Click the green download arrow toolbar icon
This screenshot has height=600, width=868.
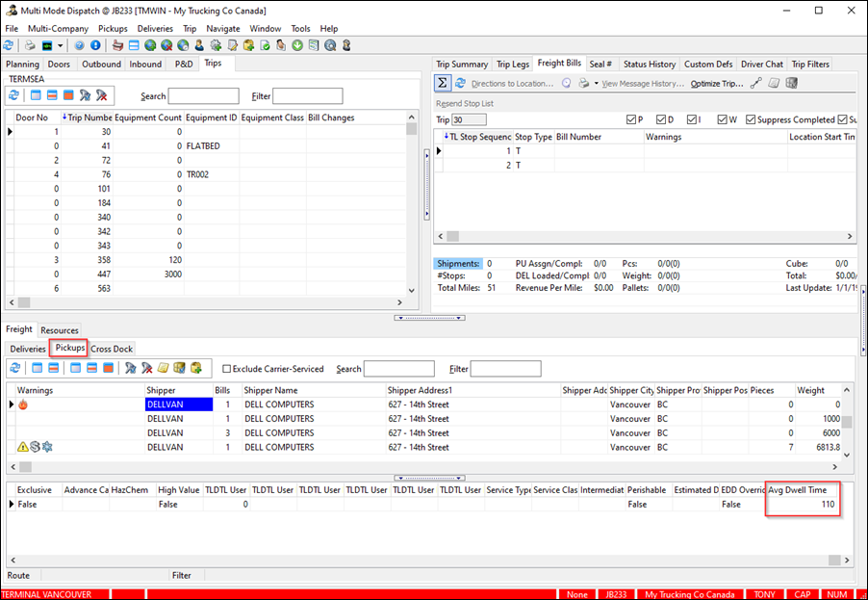point(297,45)
